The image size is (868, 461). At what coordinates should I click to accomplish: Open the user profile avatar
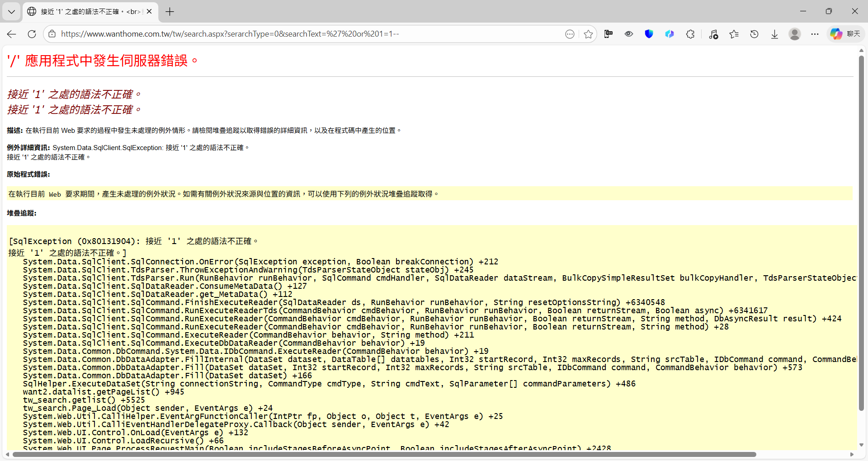click(795, 34)
